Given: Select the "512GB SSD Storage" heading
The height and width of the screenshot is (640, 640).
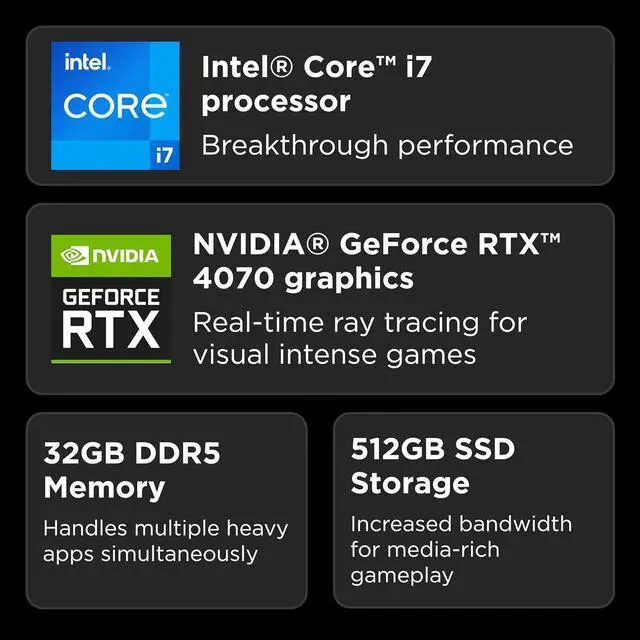Looking at the screenshot, I should pos(432,466).
